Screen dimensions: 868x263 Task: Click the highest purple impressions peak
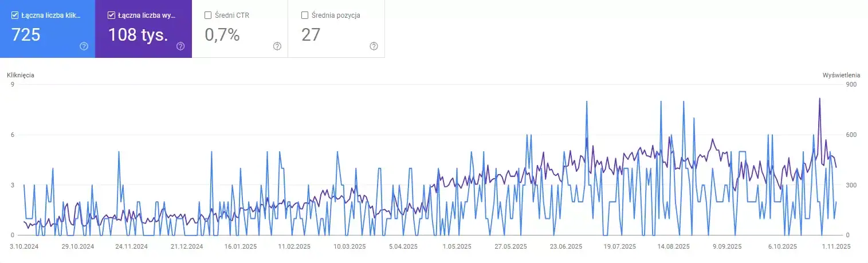click(819, 99)
